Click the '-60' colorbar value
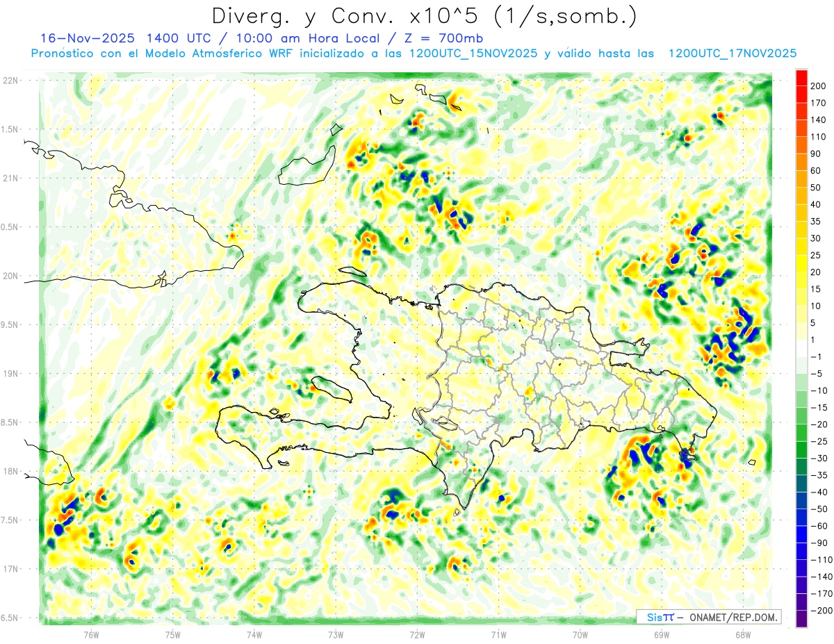 (819, 527)
